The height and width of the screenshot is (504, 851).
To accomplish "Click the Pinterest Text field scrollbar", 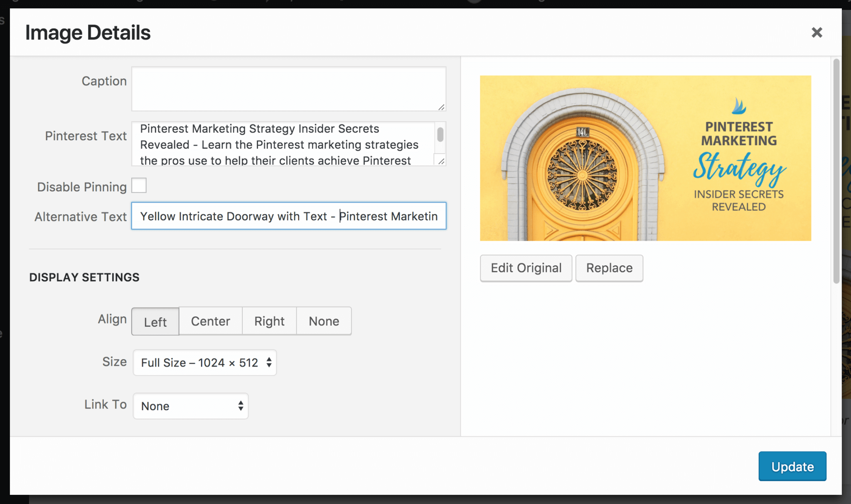I will click(440, 135).
